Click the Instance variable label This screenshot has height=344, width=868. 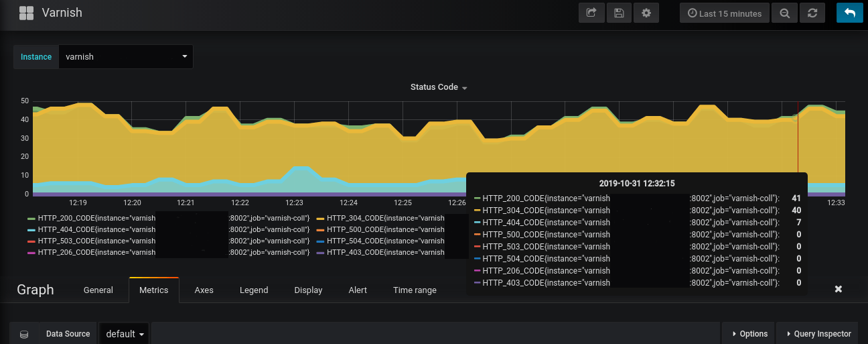[36, 57]
